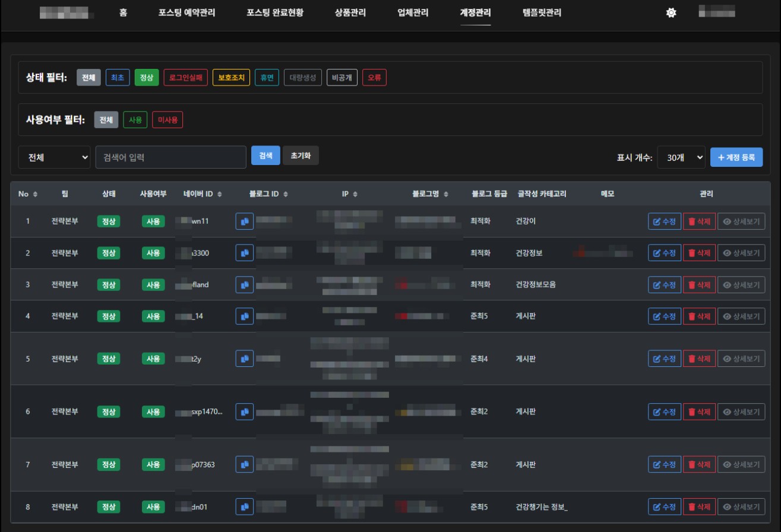Select the 전체 status filter

88,77
